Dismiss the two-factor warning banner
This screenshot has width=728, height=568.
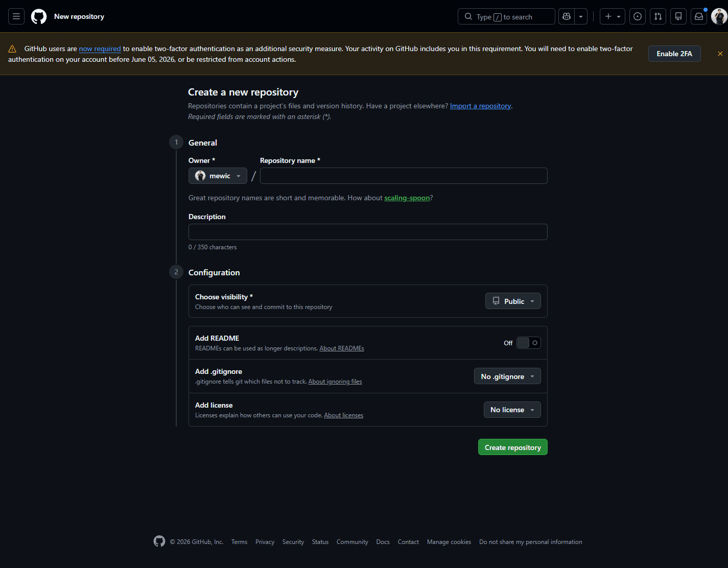pyautogui.click(x=720, y=54)
